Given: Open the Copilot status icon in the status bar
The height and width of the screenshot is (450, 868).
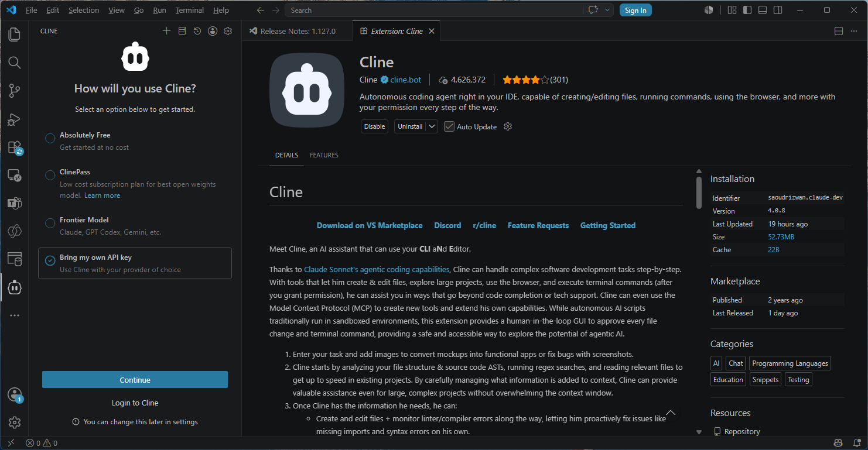Looking at the screenshot, I should [838, 443].
